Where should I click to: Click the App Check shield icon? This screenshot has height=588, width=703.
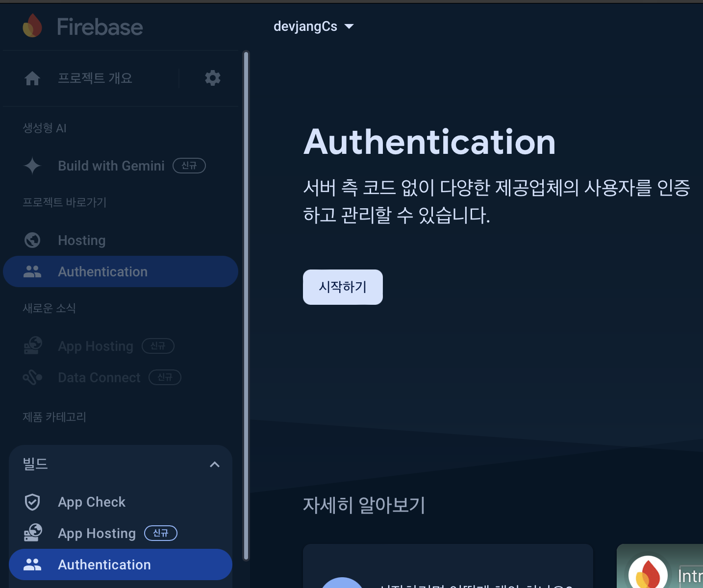pos(32,502)
